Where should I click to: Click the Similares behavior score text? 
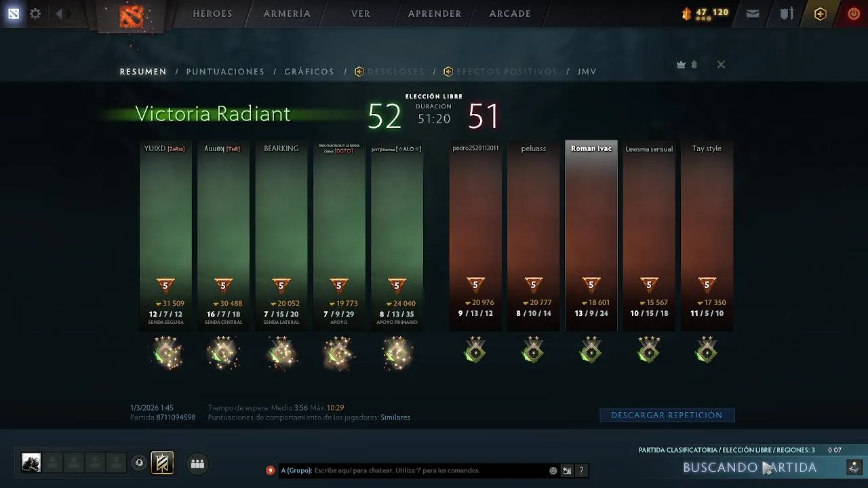click(395, 418)
